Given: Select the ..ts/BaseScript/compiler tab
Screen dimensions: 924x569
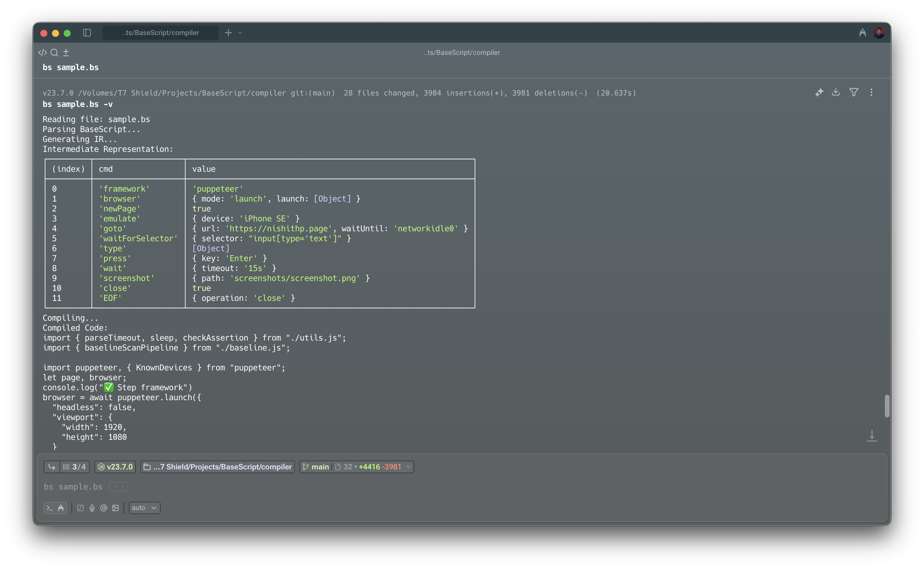Looking at the screenshot, I should (160, 33).
